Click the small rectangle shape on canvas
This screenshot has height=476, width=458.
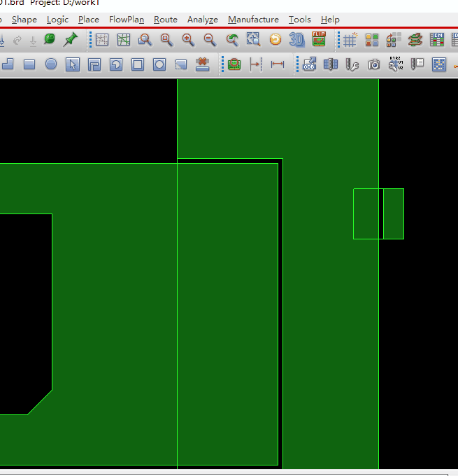point(378,213)
